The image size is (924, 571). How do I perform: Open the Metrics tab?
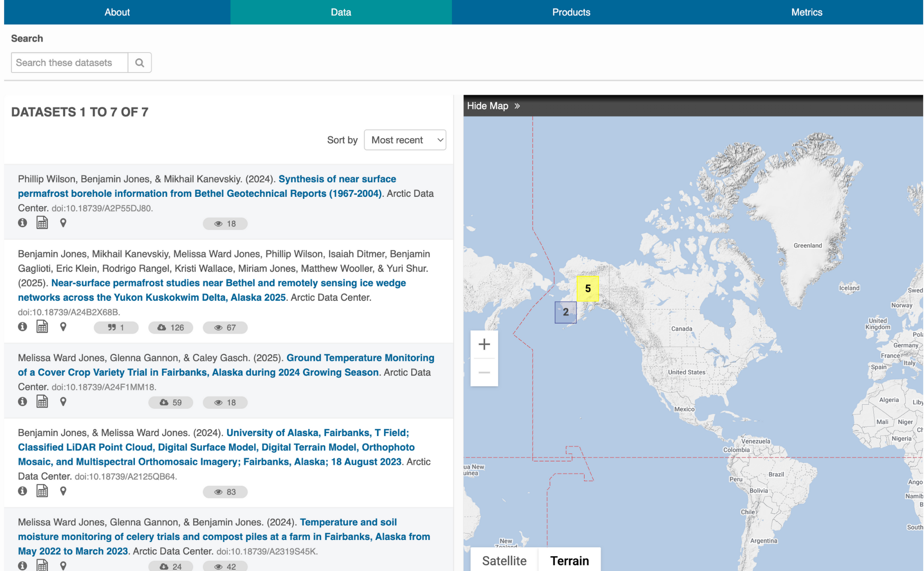click(806, 12)
